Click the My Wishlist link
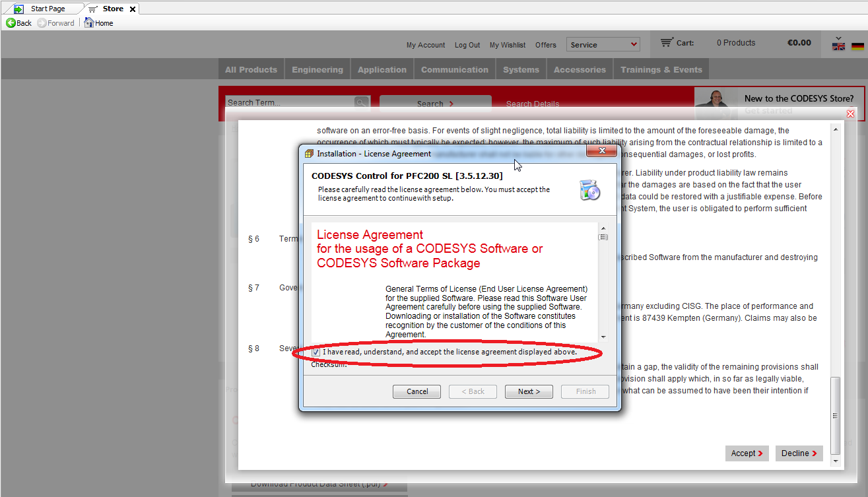The height and width of the screenshot is (497, 868). click(x=508, y=45)
